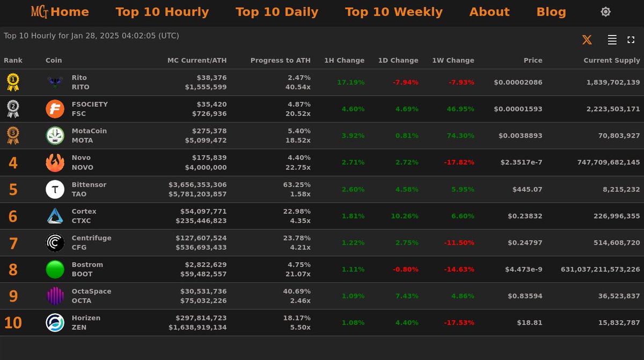Click the Novo flame logo

[x=55, y=162]
